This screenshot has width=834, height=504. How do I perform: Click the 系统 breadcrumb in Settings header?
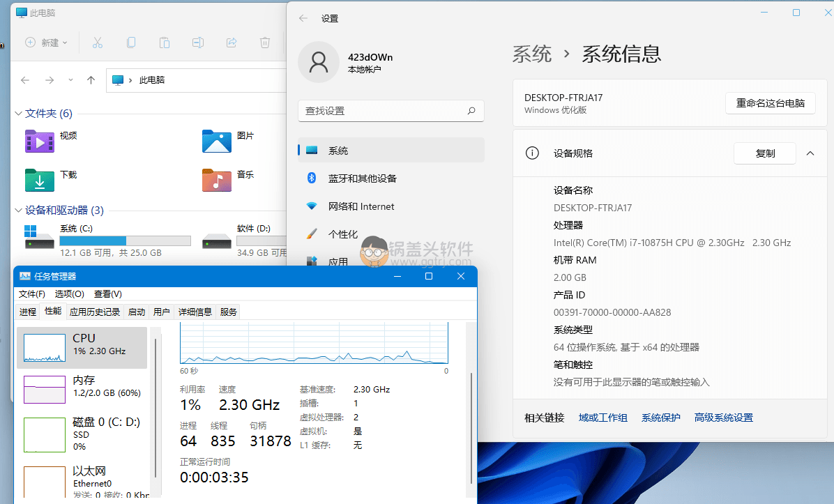[533, 54]
